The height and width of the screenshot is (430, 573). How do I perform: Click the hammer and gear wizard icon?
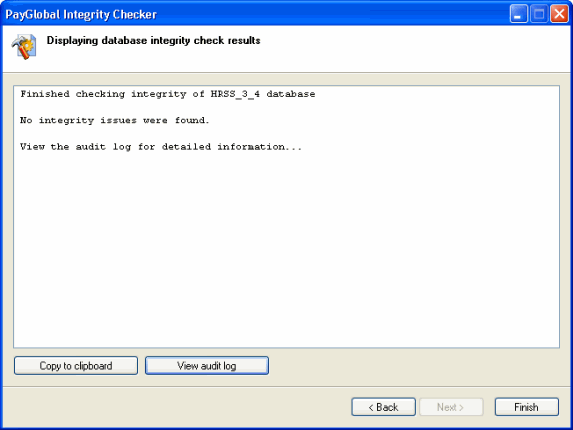pos(24,47)
